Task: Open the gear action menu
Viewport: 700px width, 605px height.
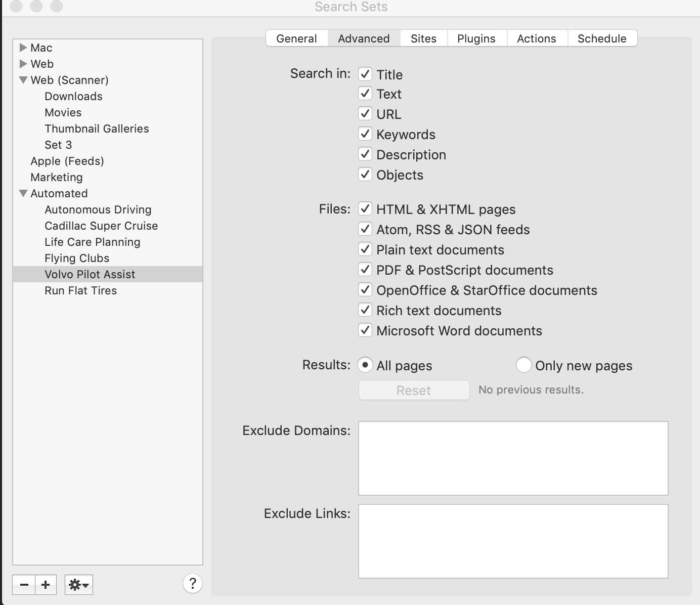Action: 79,585
